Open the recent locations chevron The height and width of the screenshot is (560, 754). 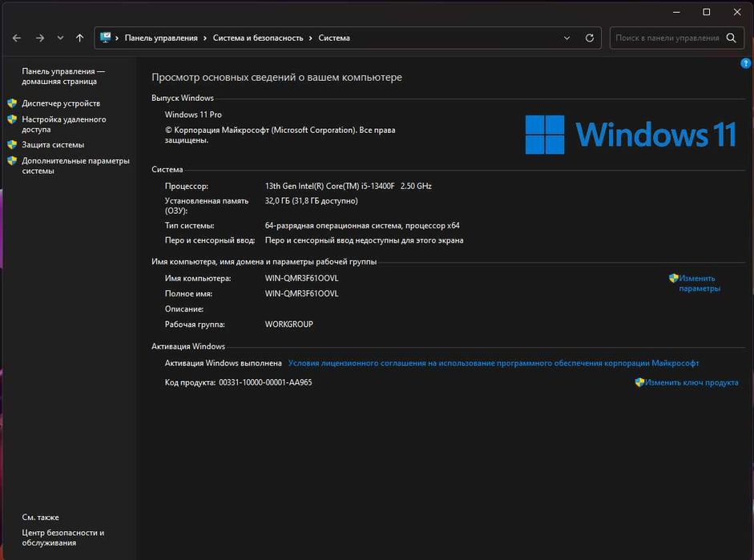coord(60,38)
